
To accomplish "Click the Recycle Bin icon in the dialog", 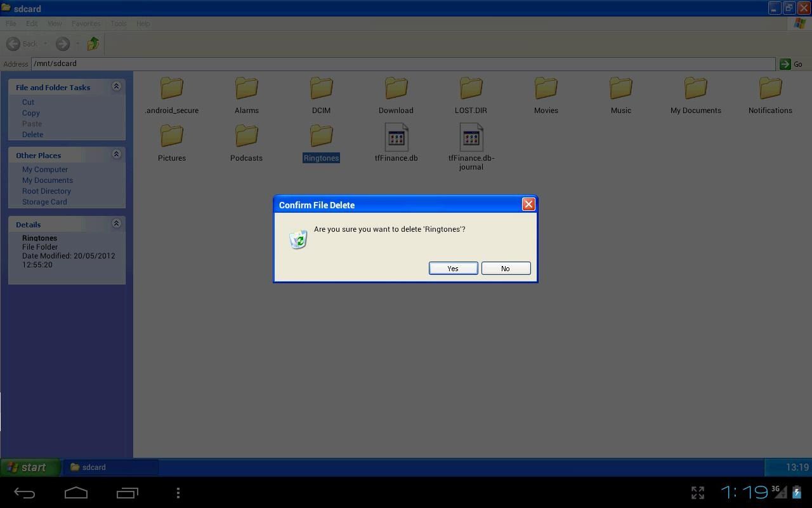I will tap(298, 239).
